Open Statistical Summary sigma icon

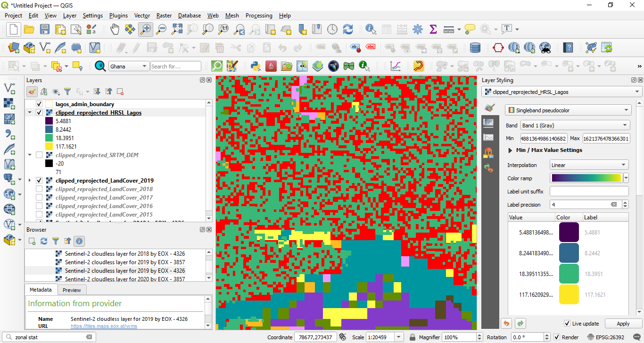pos(433,29)
